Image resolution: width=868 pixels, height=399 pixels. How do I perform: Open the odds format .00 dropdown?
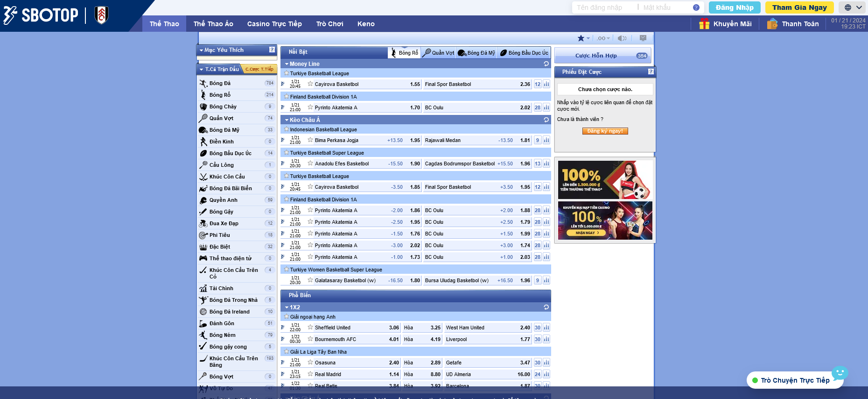tap(603, 38)
